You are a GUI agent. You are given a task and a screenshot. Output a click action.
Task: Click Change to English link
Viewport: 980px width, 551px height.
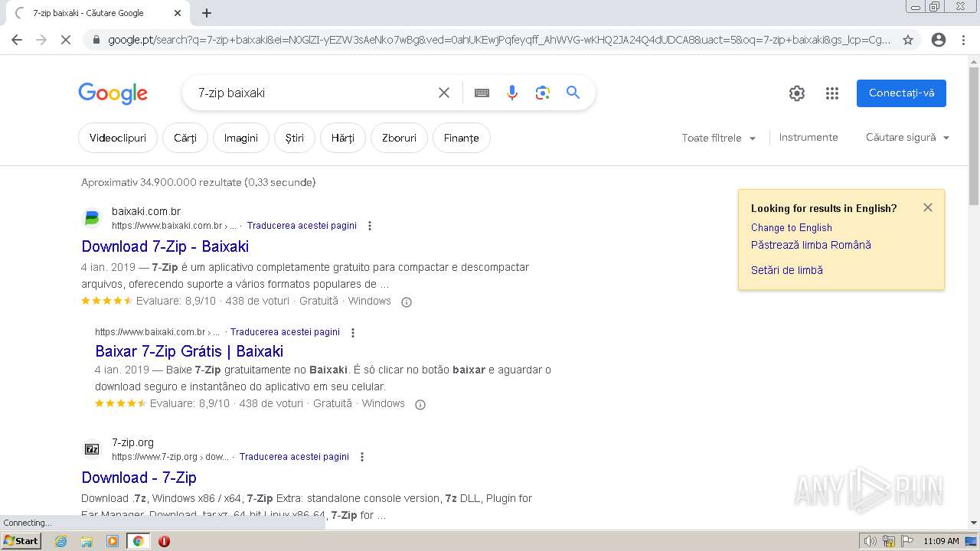click(x=791, y=227)
